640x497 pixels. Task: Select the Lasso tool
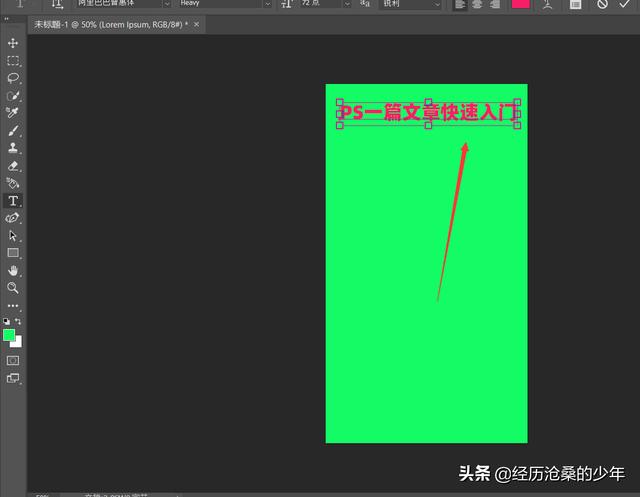(13, 78)
